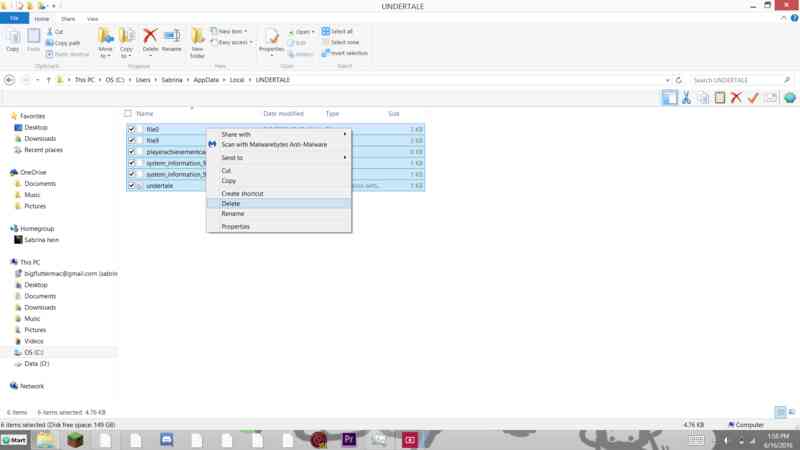
Task: Click the Start button on taskbar
Action: click(x=14, y=440)
